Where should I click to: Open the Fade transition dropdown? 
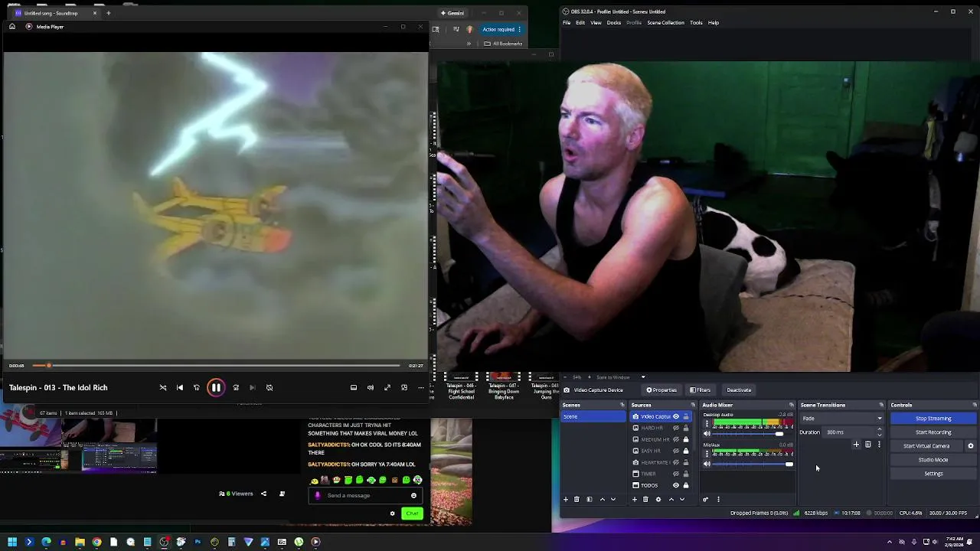coord(842,419)
